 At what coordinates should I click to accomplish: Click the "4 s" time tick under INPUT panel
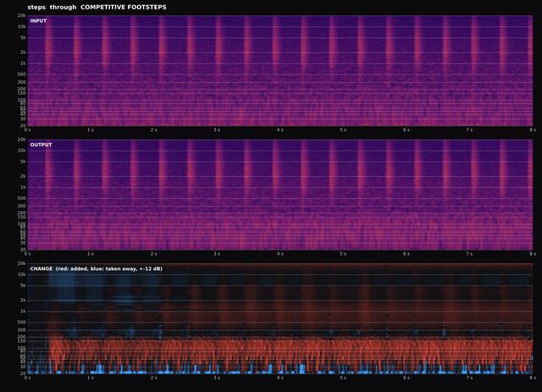point(280,130)
